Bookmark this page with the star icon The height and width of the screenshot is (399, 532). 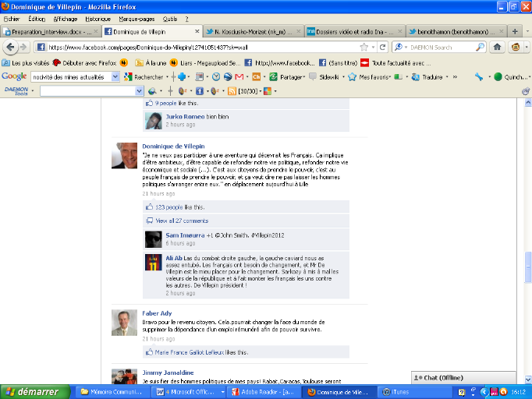(x=364, y=47)
